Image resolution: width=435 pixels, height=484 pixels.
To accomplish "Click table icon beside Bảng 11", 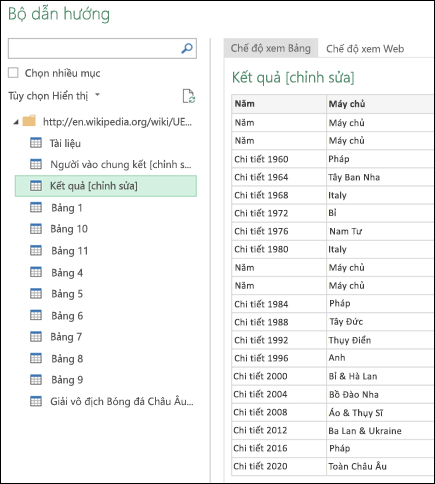I will coord(36,251).
